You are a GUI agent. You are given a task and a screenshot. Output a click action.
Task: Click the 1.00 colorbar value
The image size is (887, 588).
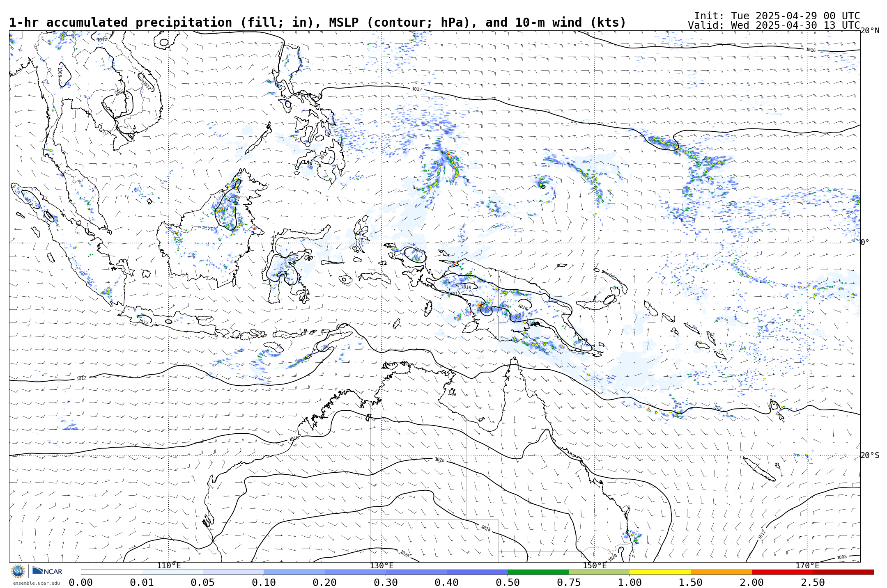(630, 583)
